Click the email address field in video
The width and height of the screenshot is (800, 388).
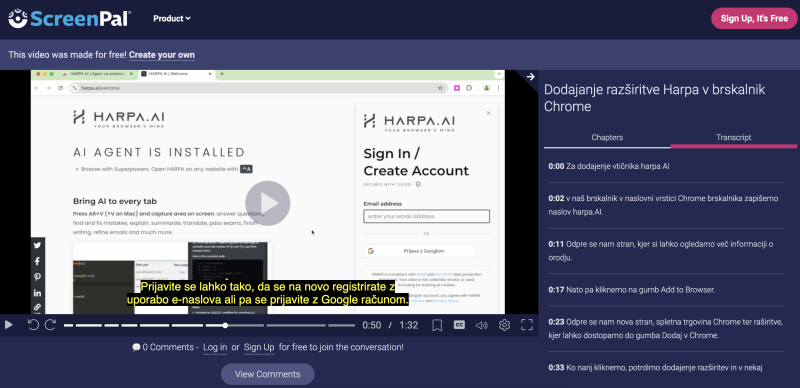click(427, 216)
